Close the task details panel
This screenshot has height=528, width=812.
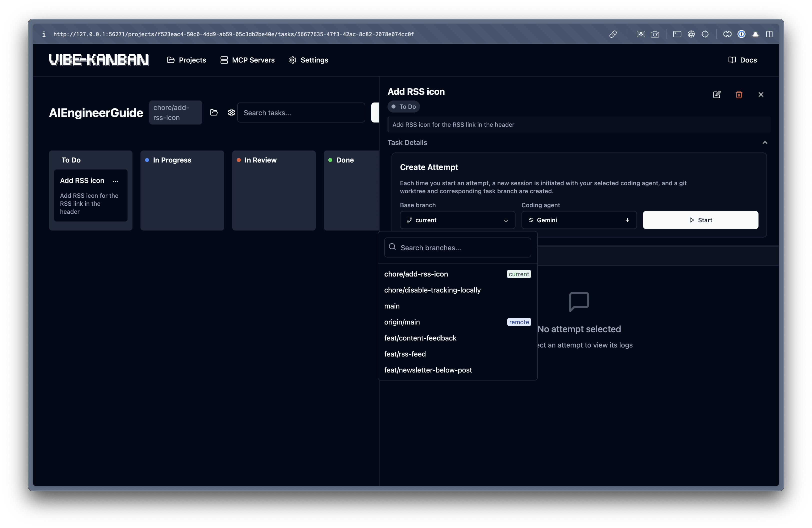pos(760,94)
